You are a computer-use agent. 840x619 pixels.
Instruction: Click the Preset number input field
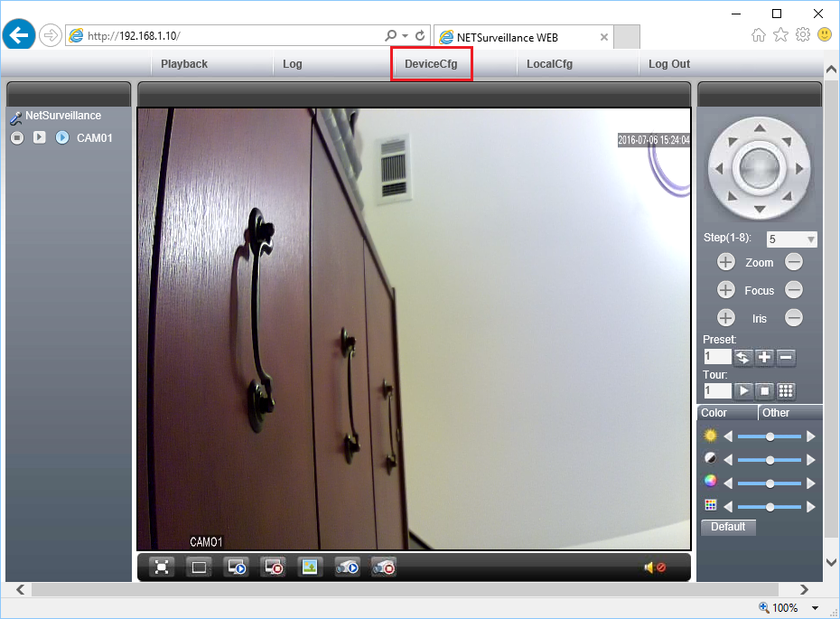coord(717,356)
